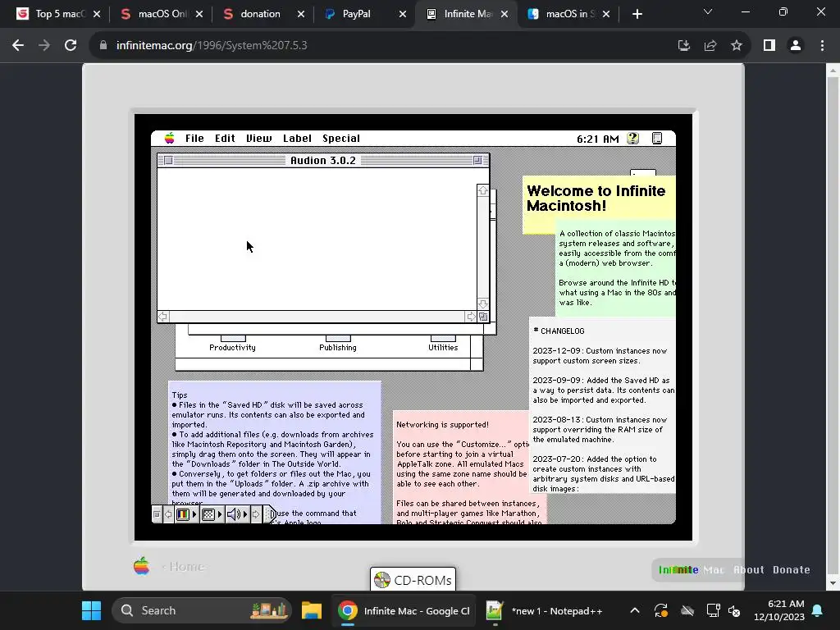Open the File menu
This screenshot has width=840, height=630.
[x=194, y=138]
